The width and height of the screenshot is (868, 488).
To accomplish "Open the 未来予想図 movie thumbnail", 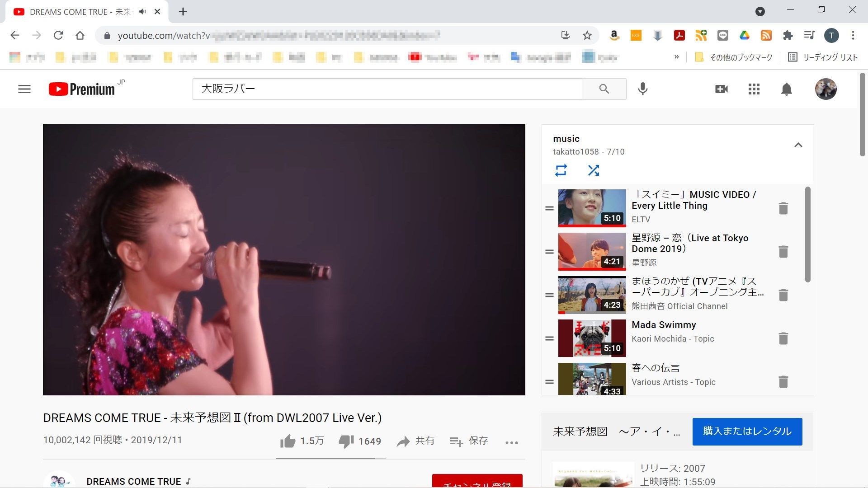I will coord(593,475).
